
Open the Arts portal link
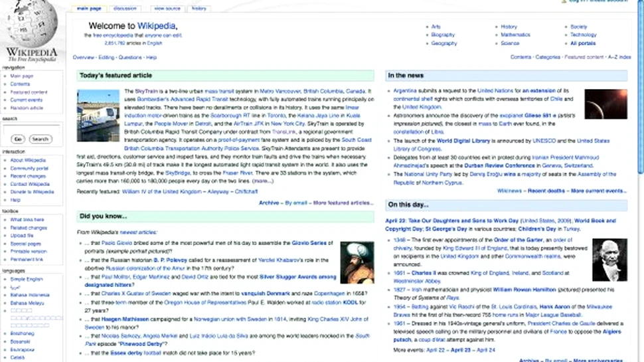pos(436,27)
